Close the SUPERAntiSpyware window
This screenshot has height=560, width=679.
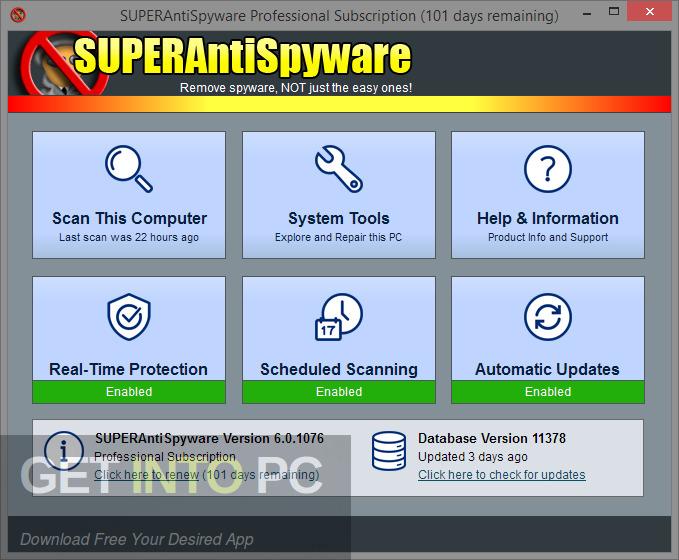[x=650, y=12]
